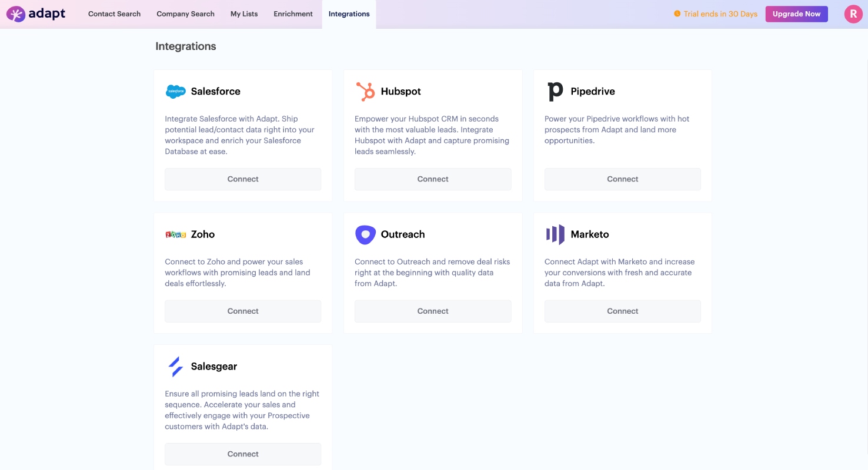Open the Enrichment tab
This screenshot has width=868, height=470.
[293, 14]
